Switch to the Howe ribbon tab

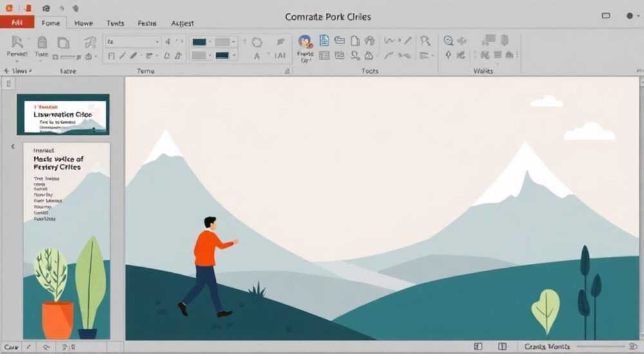coord(83,23)
